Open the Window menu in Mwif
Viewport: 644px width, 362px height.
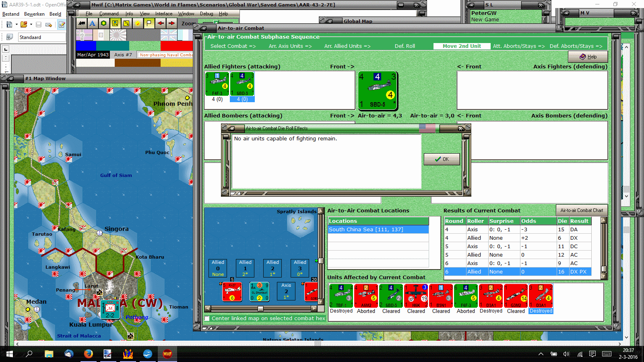[186, 14]
